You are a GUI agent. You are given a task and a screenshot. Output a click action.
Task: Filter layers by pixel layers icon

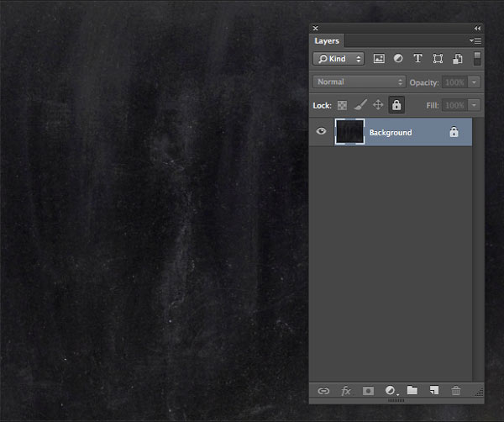point(379,59)
